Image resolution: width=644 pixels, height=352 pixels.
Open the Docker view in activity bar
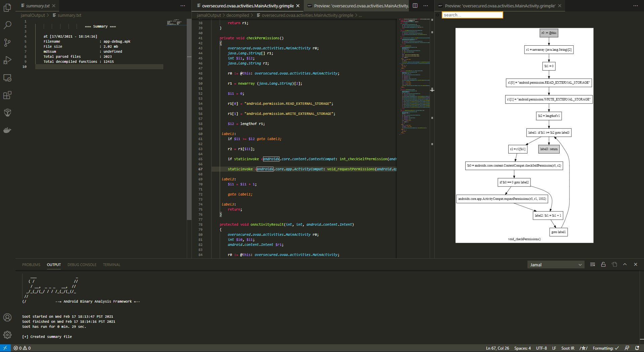[7, 130]
